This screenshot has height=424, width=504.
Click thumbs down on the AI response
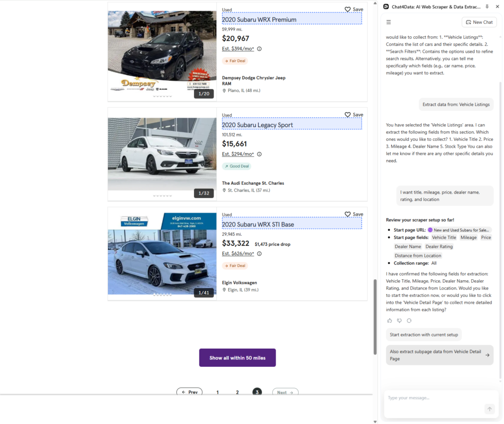[x=399, y=321]
